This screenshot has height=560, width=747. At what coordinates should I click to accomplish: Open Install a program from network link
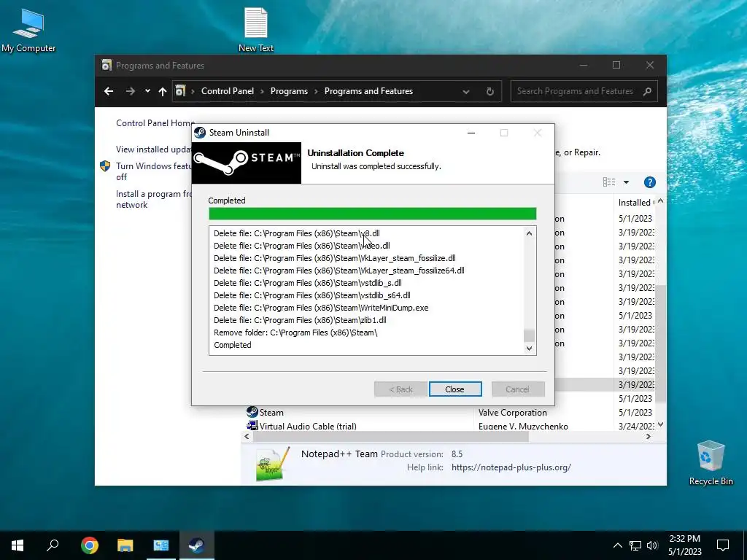click(153, 199)
